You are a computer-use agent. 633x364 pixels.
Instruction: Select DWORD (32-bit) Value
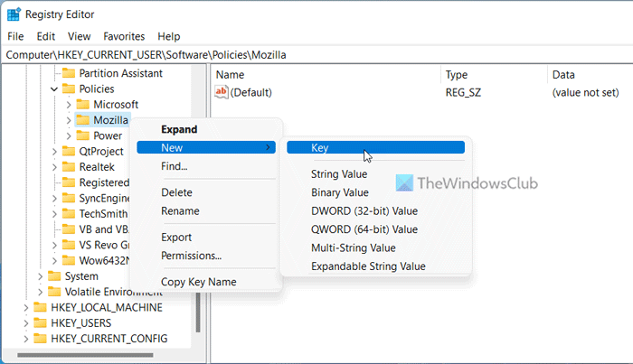[x=375, y=210]
